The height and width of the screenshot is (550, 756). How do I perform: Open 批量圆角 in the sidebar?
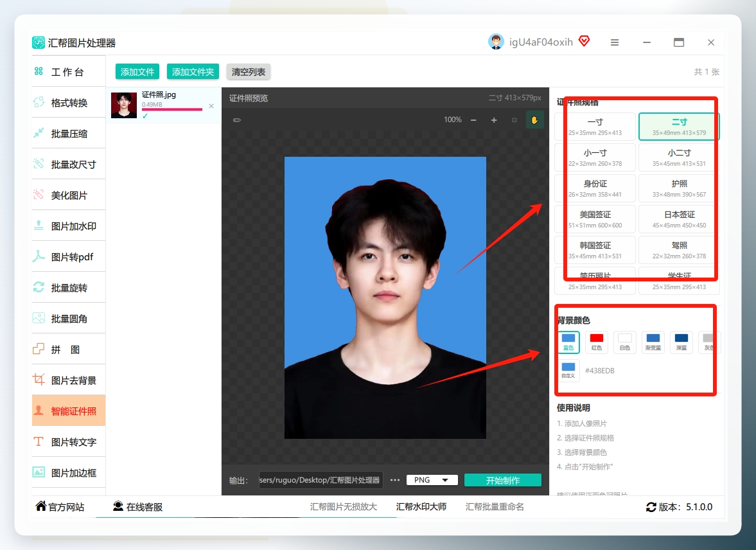69,319
